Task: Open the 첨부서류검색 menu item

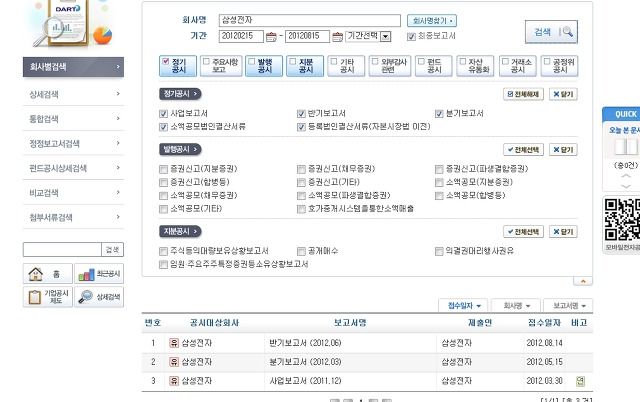Action: pos(73,218)
